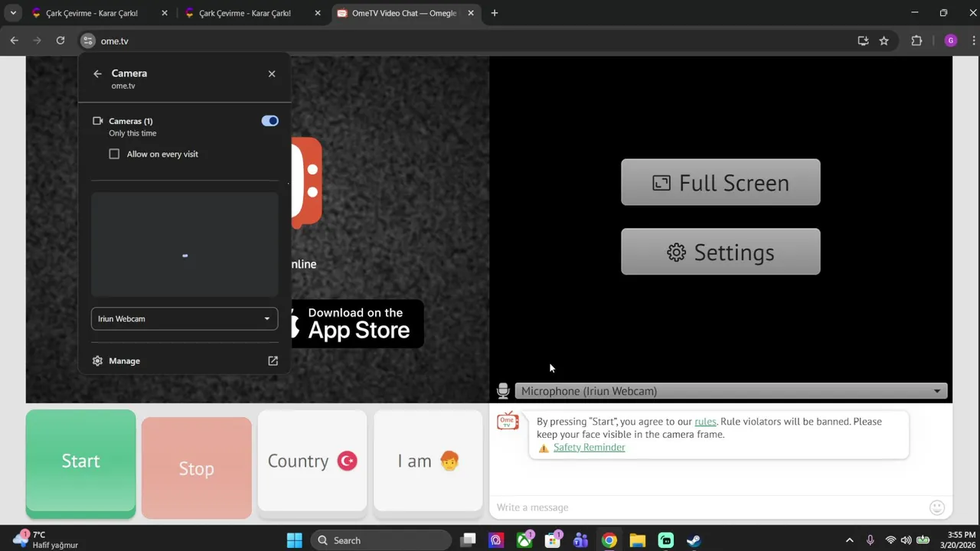Image resolution: width=980 pixels, height=551 pixels.
Task: Open Manage camera settings
Action: click(124, 360)
